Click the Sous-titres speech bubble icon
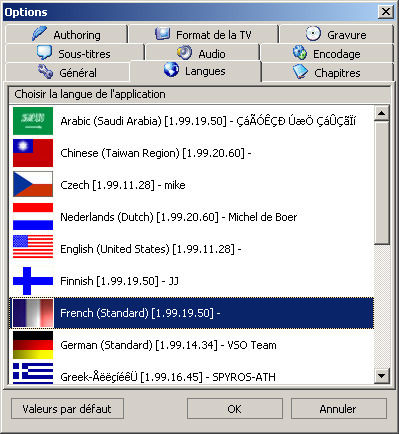399x434 pixels. 44,53
